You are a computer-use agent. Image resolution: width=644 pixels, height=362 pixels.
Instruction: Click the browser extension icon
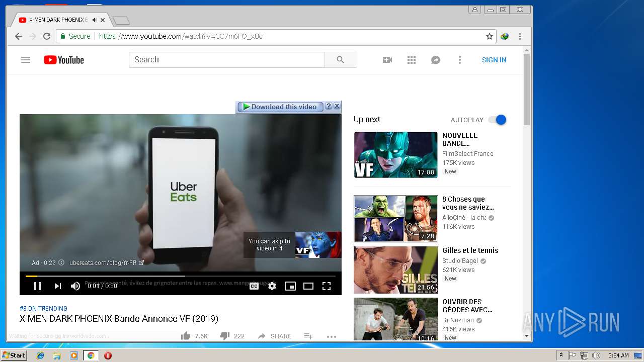click(505, 36)
